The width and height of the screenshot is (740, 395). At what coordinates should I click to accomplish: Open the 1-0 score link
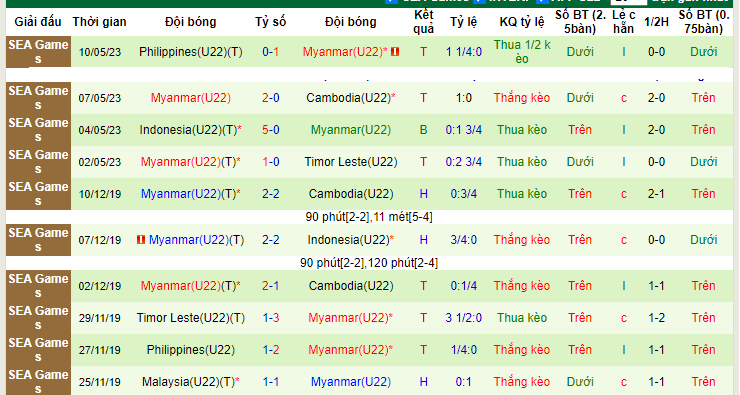270,162
